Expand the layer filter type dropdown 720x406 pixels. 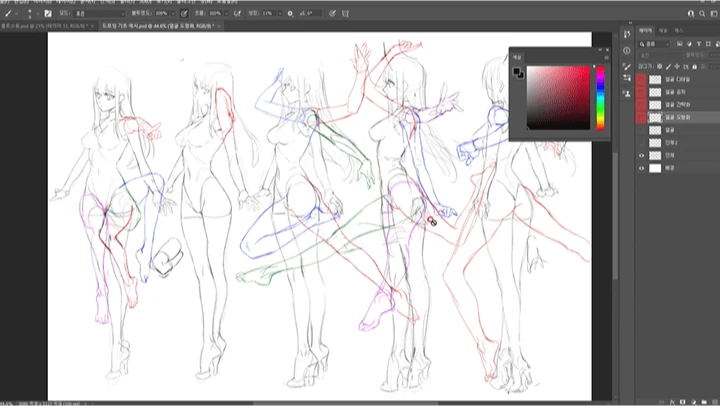[x=655, y=44]
